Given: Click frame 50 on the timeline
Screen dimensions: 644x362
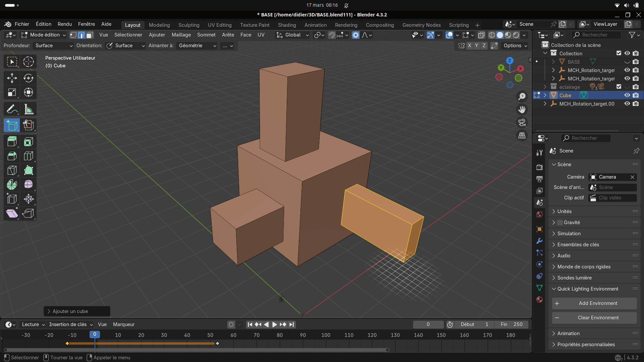Looking at the screenshot, I should pyautogui.click(x=210, y=335).
